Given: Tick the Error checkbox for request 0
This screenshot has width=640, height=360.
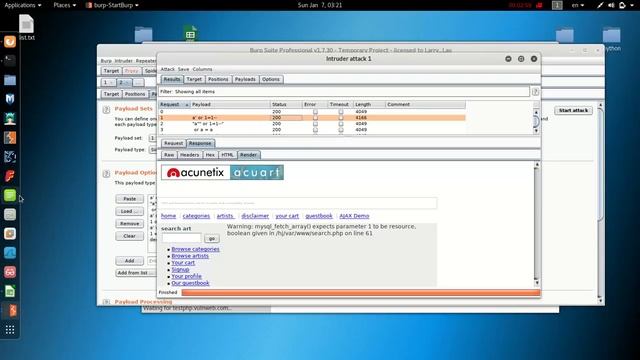Looking at the screenshot, I should (315, 111).
